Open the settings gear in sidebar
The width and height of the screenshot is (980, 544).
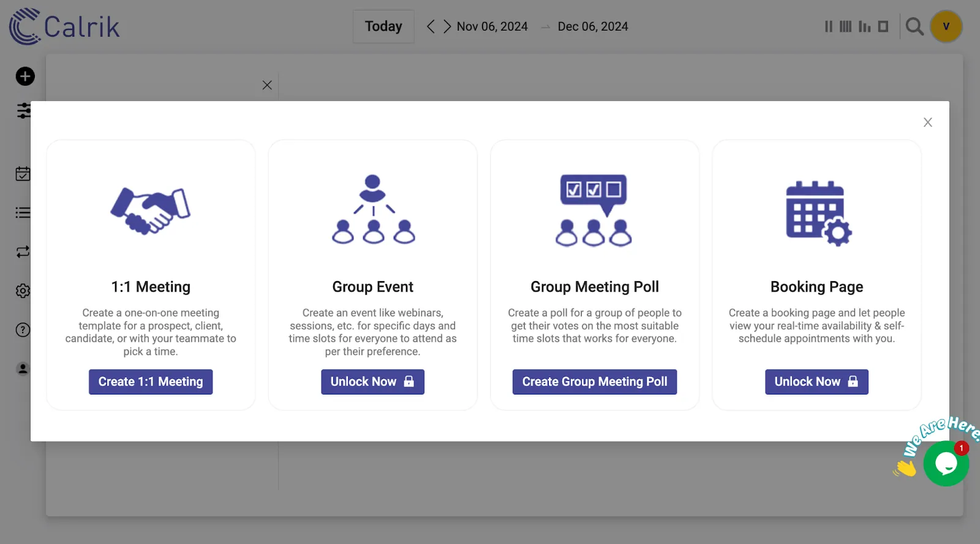tap(23, 291)
